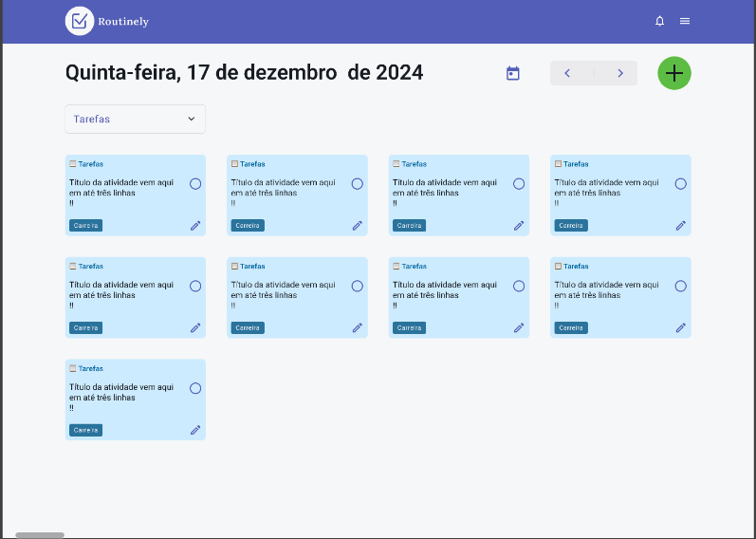Viewport: 756px width, 539px height.
Task: Click the Routinely checkmark logo
Action: pyautogui.click(x=80, y=21)
